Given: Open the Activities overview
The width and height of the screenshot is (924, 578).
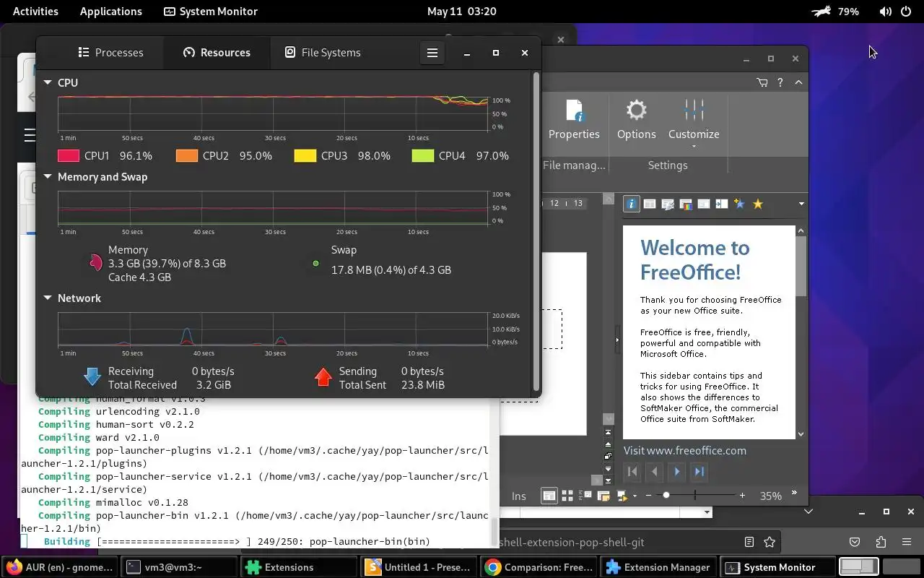Looking at the screenshot, I should click(35, 12).
